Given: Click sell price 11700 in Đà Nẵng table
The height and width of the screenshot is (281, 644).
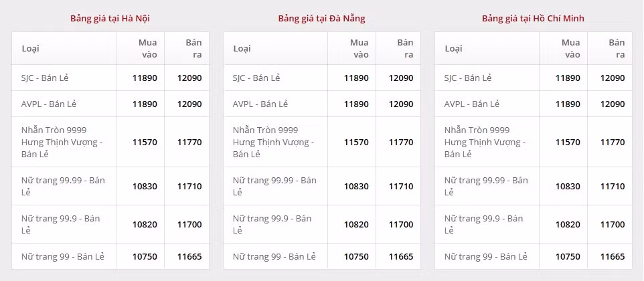Looking at the screenshot, I should 401,224.
